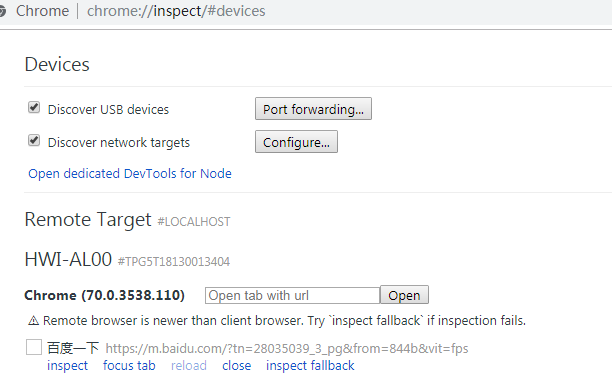Image resolution: width=612 pixels, height=385 pixels.
Task: Focus the 'Open tab with url' field
Action: (x=292, y=295)
